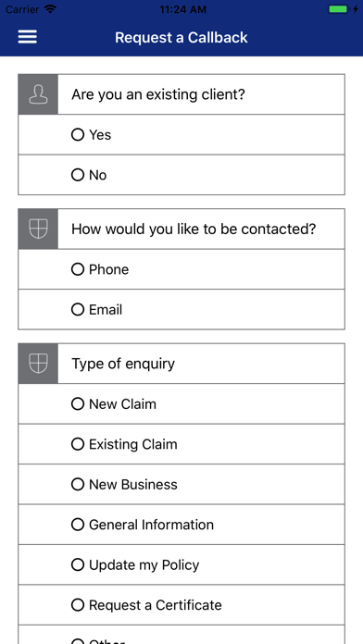Choose Email as contact method
Screen dimensions: 363x644
pos(181,309)
